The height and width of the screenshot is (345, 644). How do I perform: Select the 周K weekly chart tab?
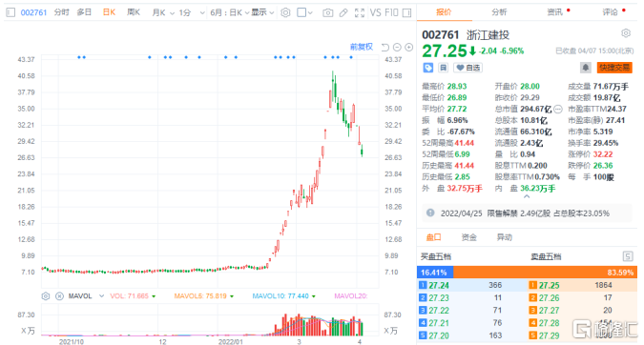coord(134,12)
